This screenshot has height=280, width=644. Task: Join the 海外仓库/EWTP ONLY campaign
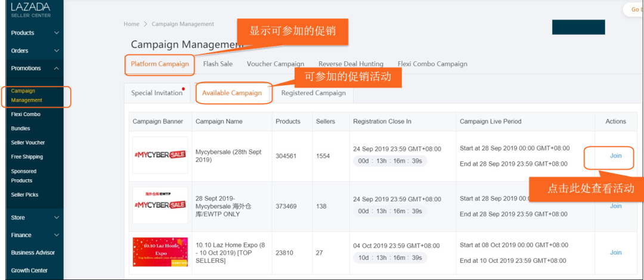(615, 206)
